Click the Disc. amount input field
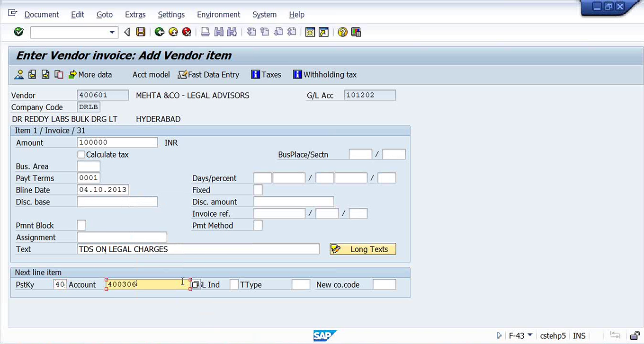The width and height of the screenshot is (644, 344). coord(294,202)
